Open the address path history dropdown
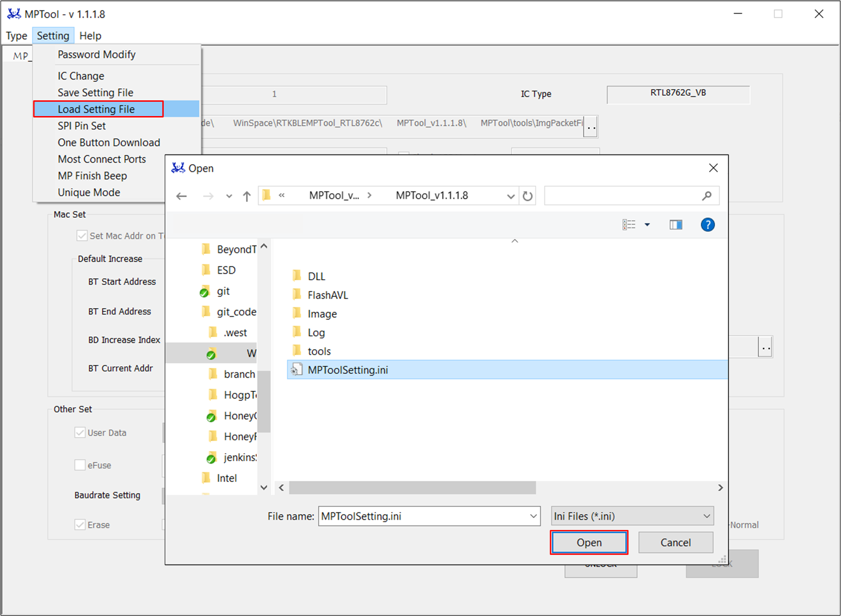 pyautogui.click(x=510, y=196)
